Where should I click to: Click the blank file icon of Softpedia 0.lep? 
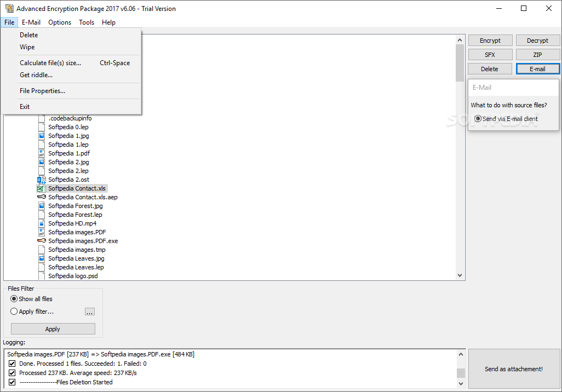[x=42, y=127]
